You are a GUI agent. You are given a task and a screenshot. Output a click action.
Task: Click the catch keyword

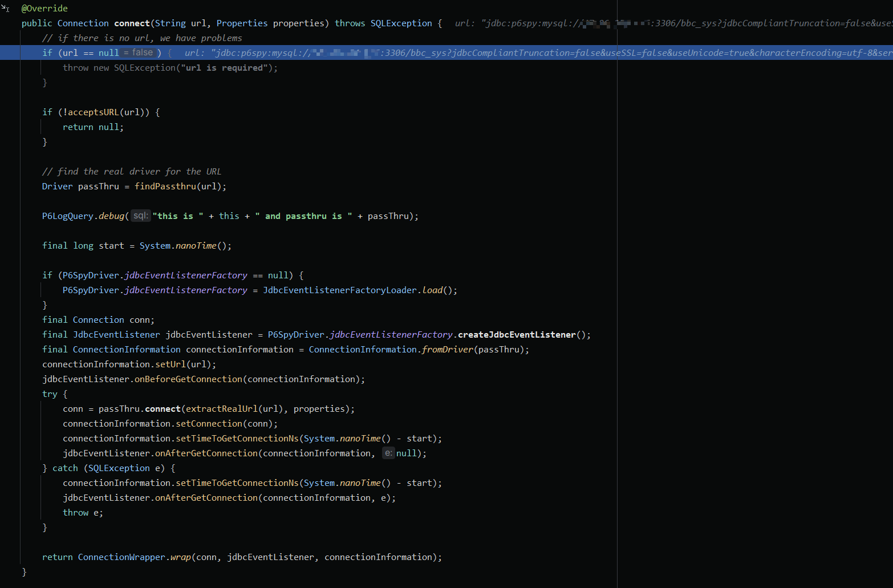[x=65, y=468]
